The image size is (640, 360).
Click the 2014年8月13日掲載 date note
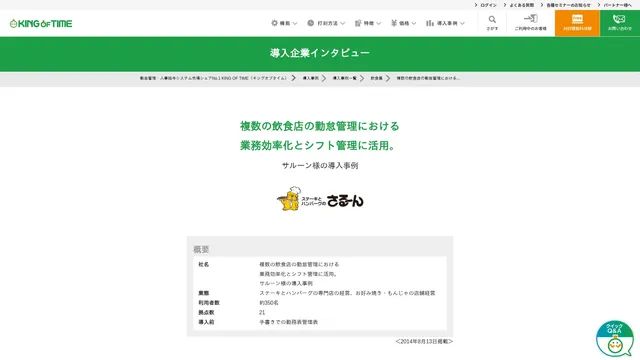[424, 341]
